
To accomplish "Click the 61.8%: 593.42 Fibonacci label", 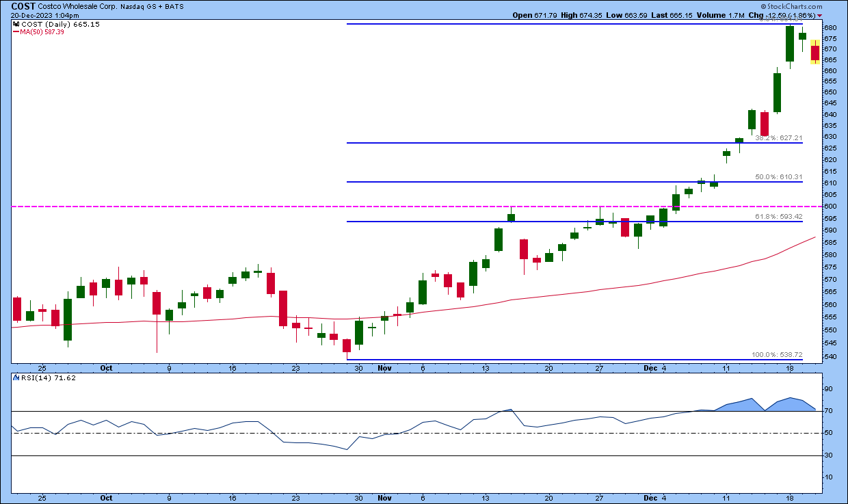I will 778,217.
